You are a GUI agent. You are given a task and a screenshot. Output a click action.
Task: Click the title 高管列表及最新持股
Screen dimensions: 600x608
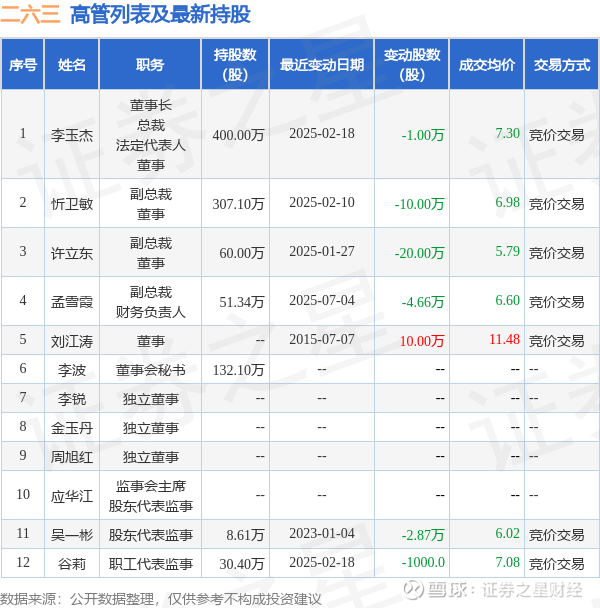click(x=161, y=15)
